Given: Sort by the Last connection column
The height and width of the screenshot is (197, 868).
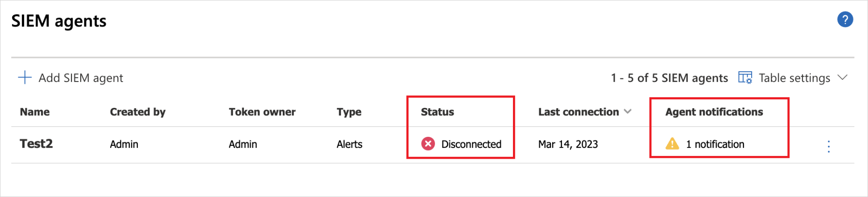Looking at the screenshot, I should (578, 112).
